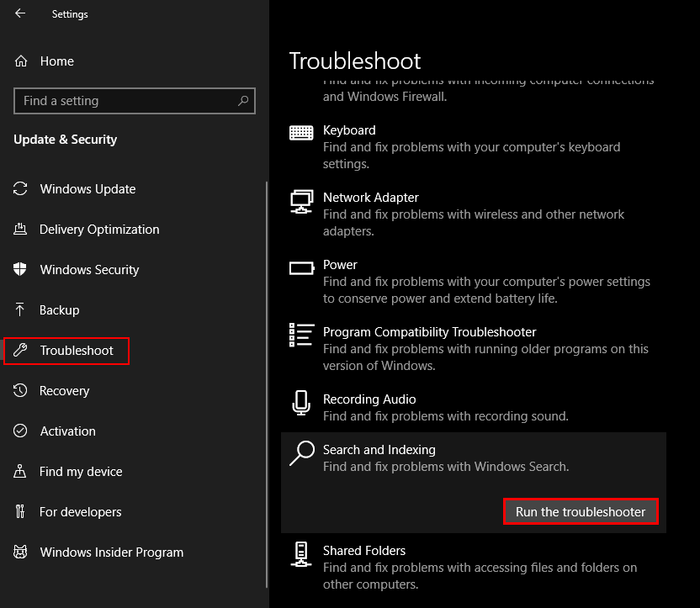Click the Keyboard troubleshooter icon
The image size is (700, 608).
[x=301, y=133]
